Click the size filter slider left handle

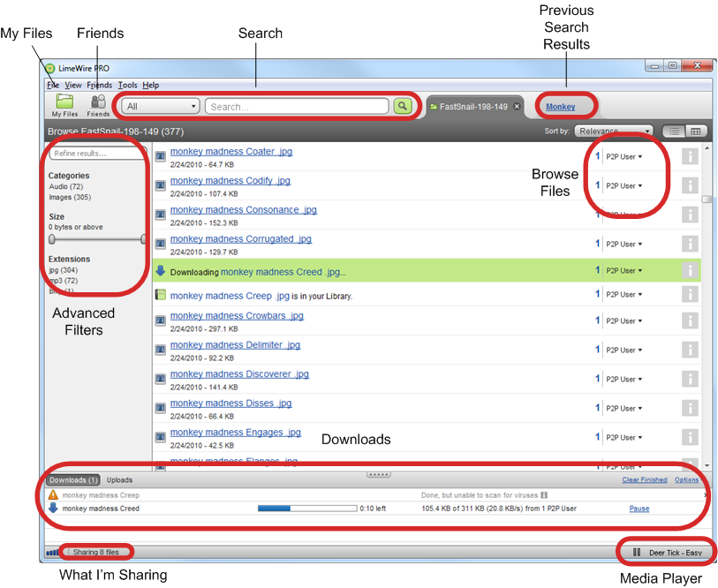pyautogui.click(x=52, y=239)
